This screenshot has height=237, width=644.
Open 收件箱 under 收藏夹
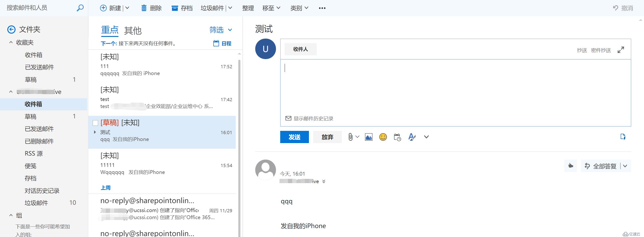click(33, 55)
